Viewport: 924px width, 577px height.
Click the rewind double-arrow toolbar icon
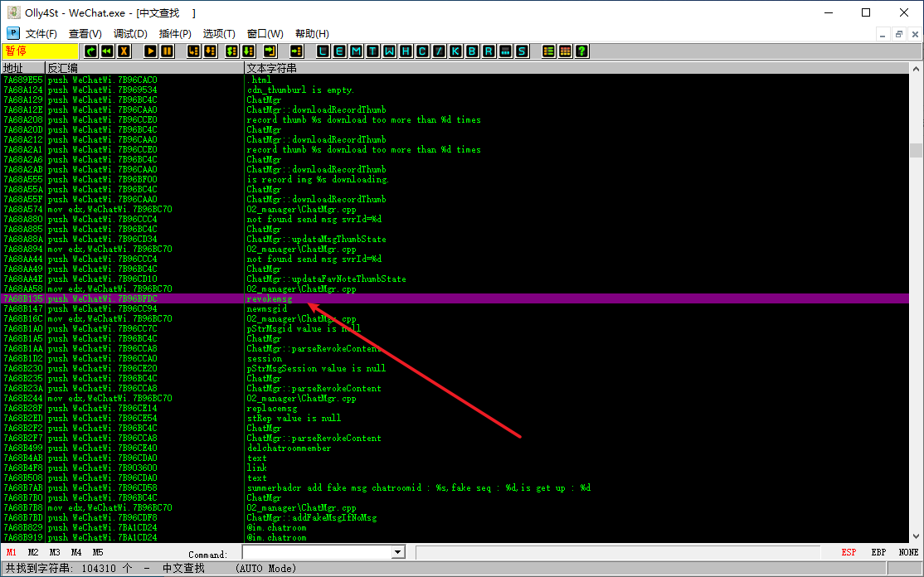point(107,51)
